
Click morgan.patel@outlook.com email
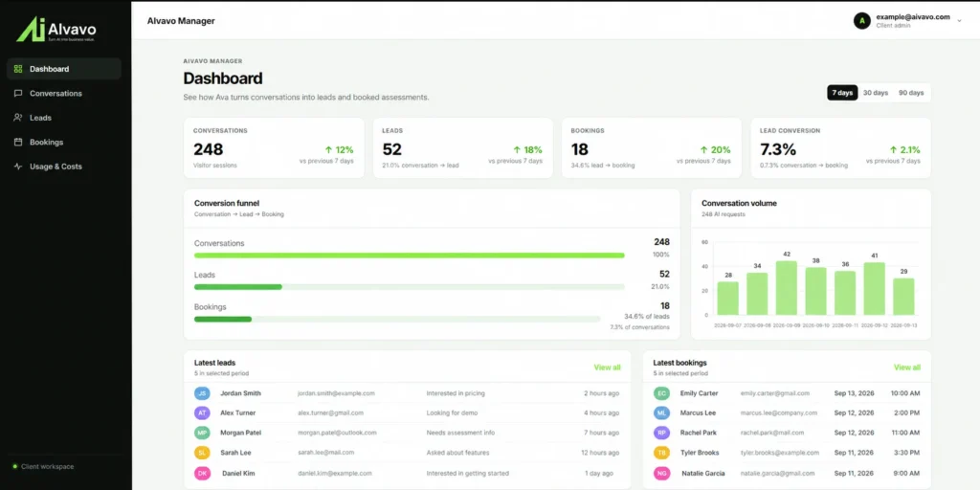coord(337,433)
